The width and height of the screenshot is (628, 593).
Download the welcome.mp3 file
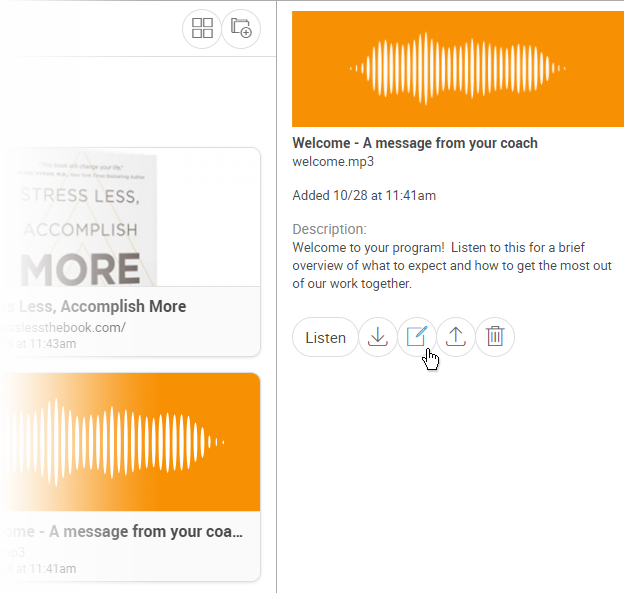tap(378, 337)
